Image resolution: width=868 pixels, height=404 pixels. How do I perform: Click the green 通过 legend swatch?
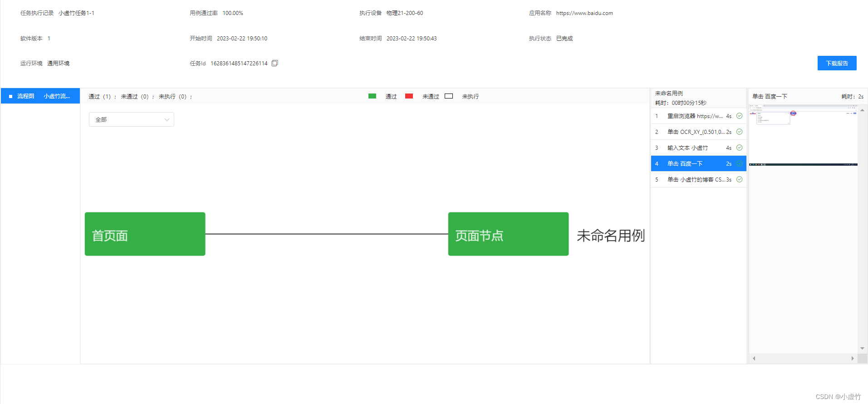[x=372, y=96]
